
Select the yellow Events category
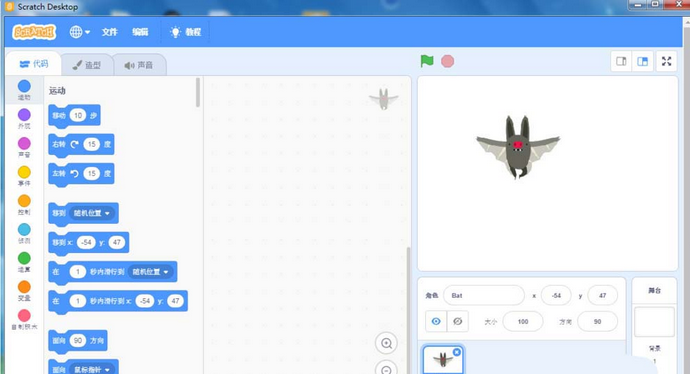(24, 176)
